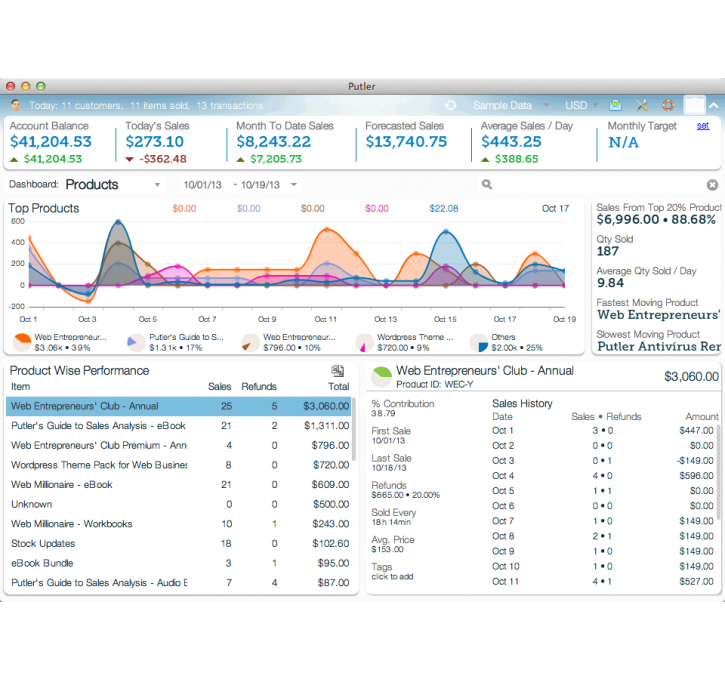Click the product list scrollbar
This screenshot has height=680, width=725.
point(354,429)
